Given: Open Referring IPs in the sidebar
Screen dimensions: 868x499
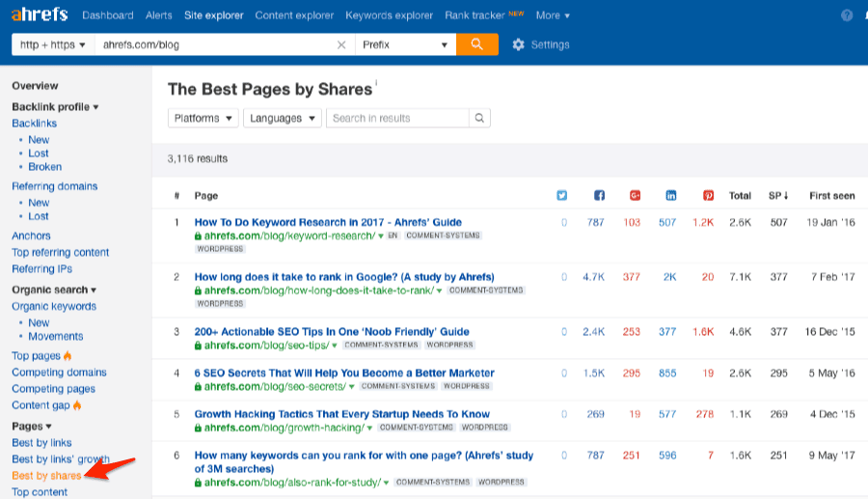Looking at the screenshot, I should tap(42, 269).
